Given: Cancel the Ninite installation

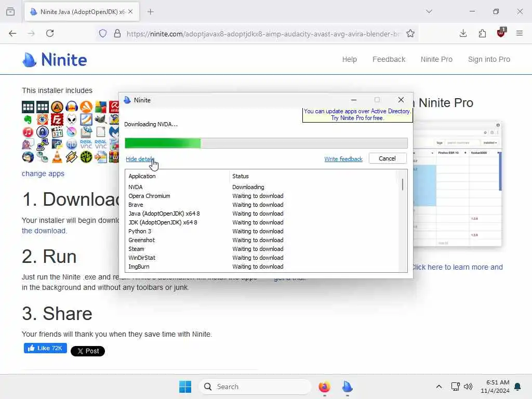Looking at the screenshot, I should [387, 158].
